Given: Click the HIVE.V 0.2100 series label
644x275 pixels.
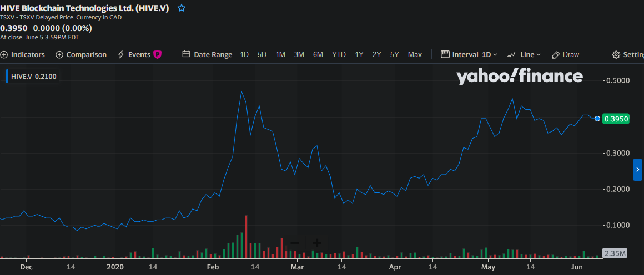Looking at the screenshot, I should 32,77.
